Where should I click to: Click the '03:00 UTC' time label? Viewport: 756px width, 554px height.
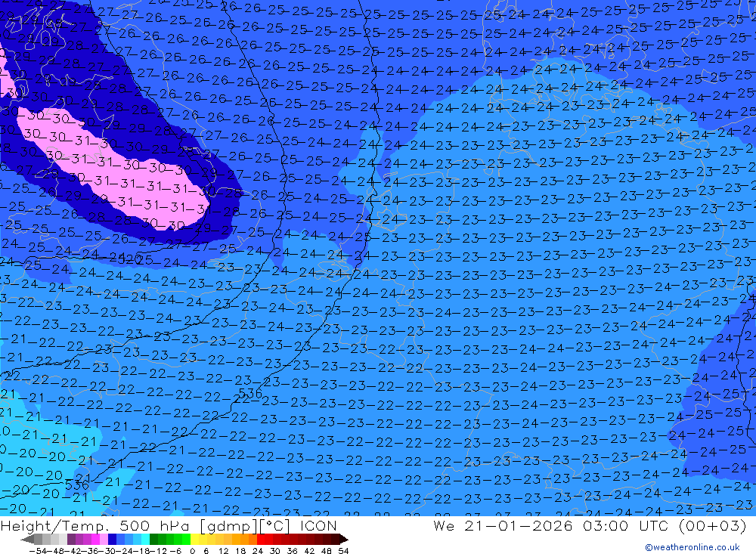point(627,525)
